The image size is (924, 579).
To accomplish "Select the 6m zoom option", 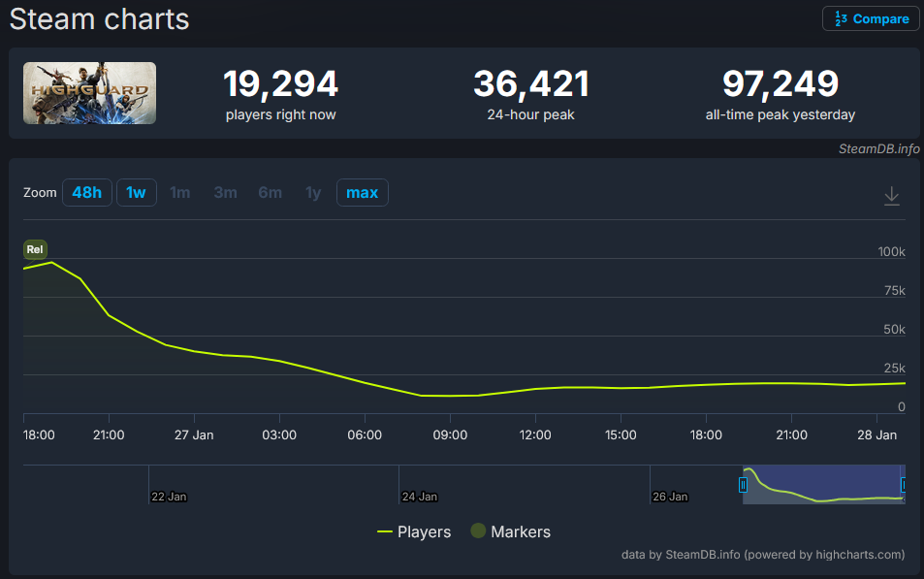I will click(270, 193).
